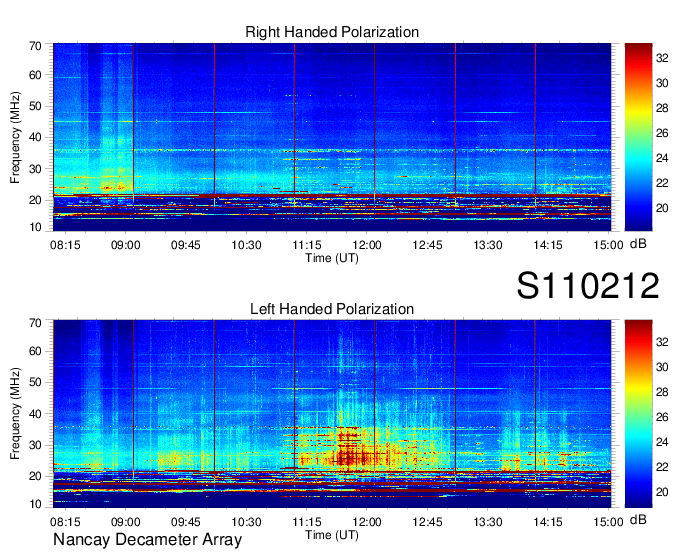The height and width of the screenshot is (552, 680).
Task: Click 09:45 tick on top time axis
Action: pyautogui.click(x=186, y=245)
